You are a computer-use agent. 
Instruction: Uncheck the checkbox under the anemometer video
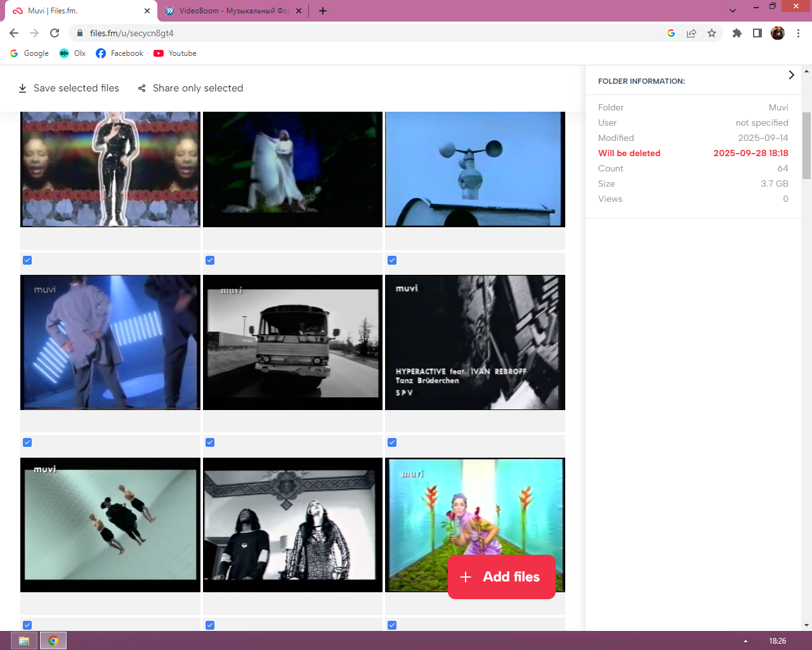pyautogui.click(x=392, y=260)
